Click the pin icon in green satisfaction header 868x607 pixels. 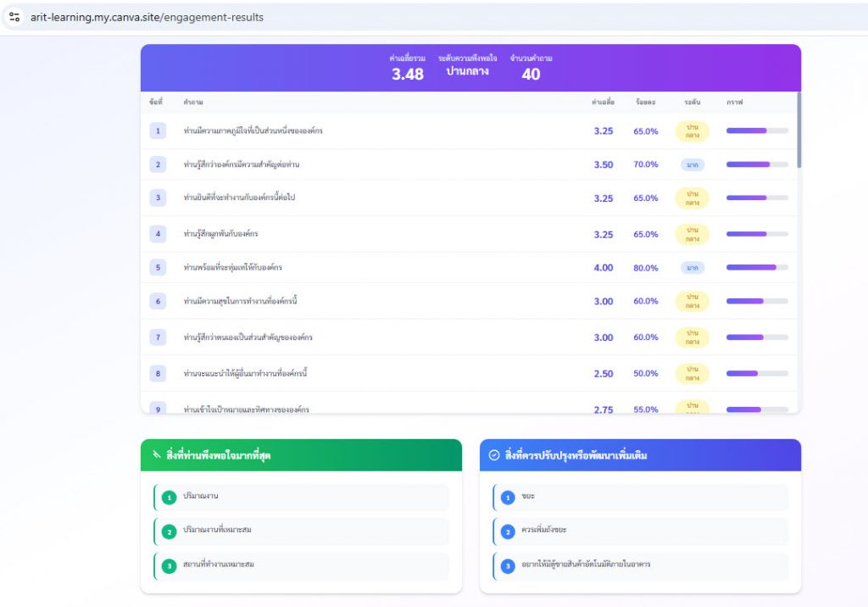click(156, 455)
